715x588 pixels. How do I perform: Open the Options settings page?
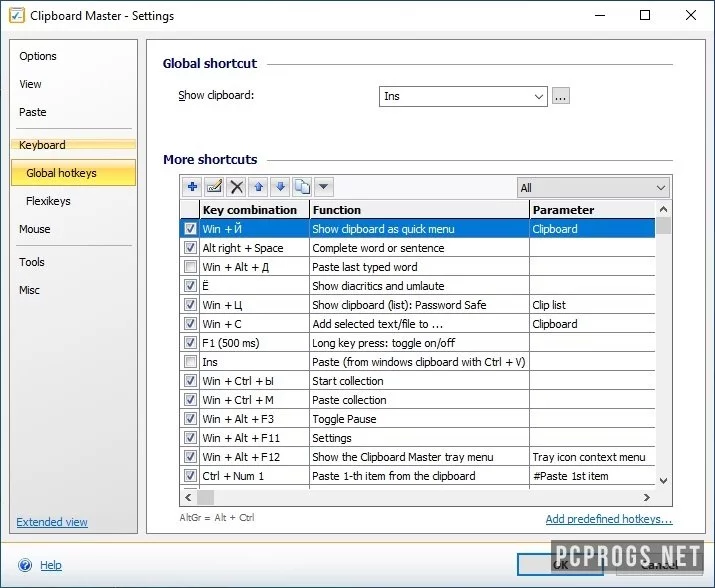[x=38, y=56]
